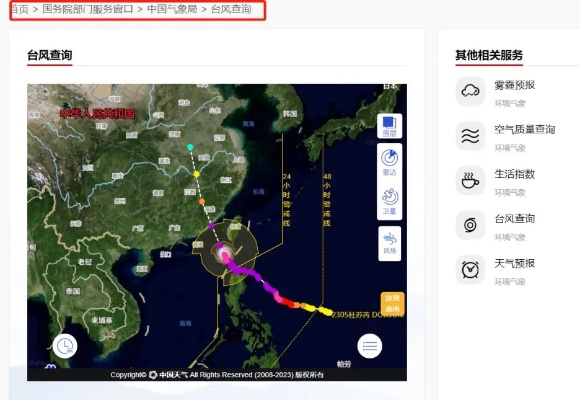Viewport: 580px width, 400px height.
Task: Go to 首页 in breadcrumb
Action: click(x=19, y=9)
